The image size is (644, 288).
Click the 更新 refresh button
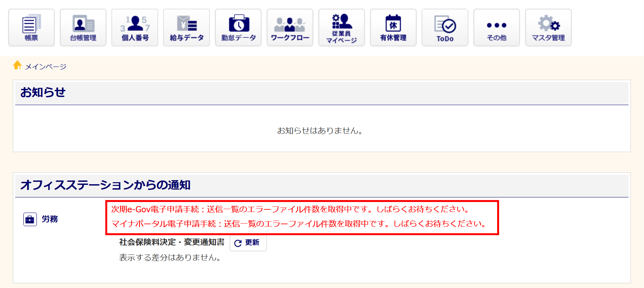[x=248, y=243]
